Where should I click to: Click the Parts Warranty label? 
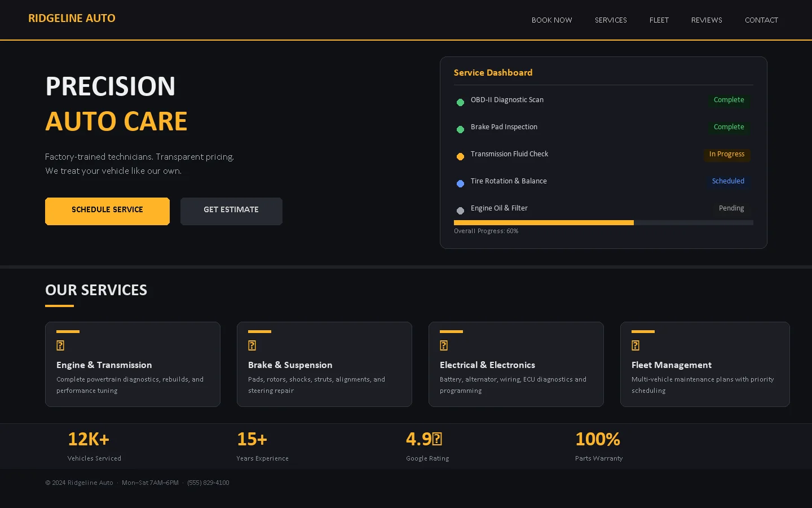(599, 458)
